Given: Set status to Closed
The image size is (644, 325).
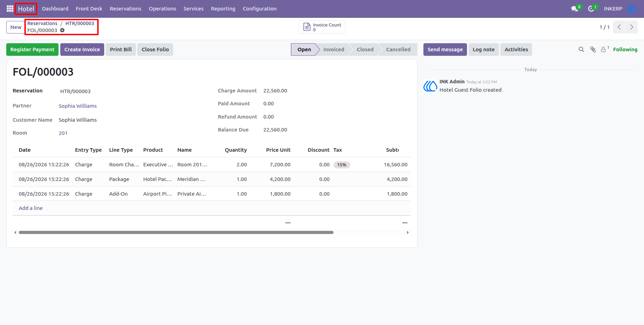Looking at the screenshot, I should [365, 50].
